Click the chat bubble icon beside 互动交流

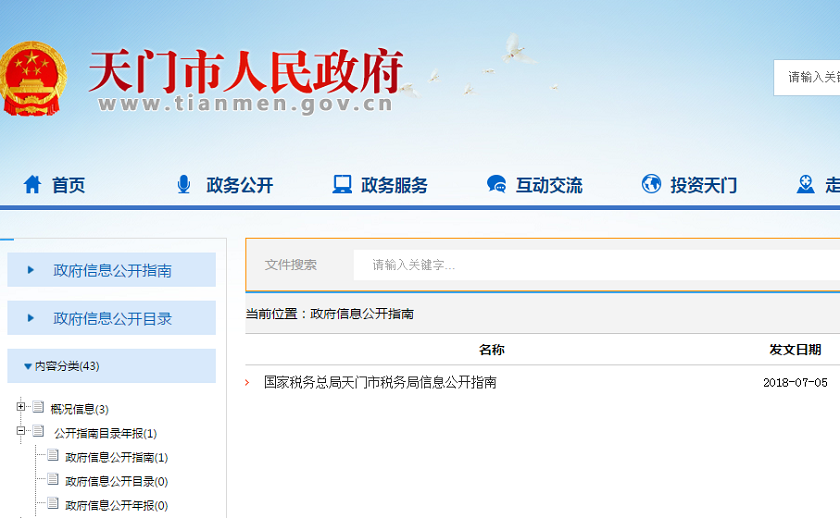pos(496,185)
